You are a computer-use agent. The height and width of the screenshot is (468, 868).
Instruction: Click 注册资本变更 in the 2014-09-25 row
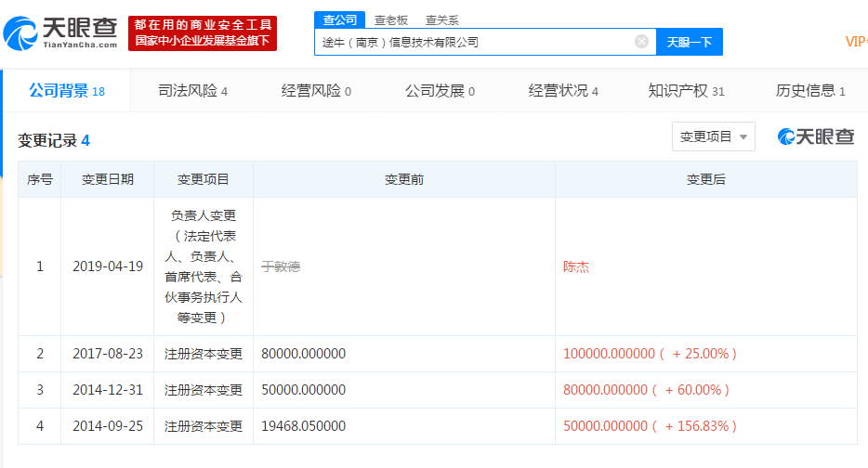tap(204, 426)
